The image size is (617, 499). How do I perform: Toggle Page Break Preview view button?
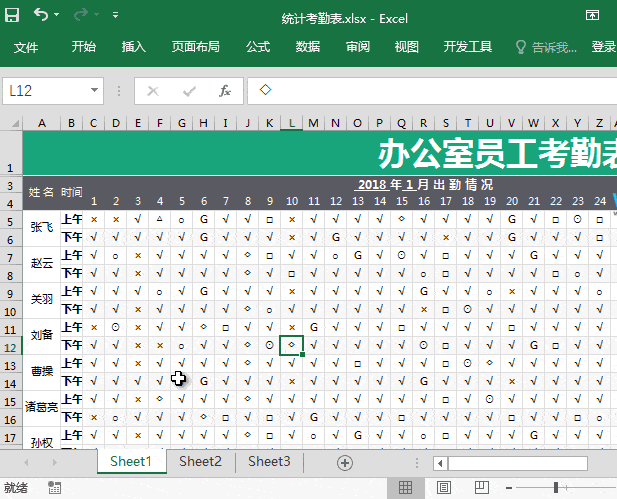[x=481, y=487]
